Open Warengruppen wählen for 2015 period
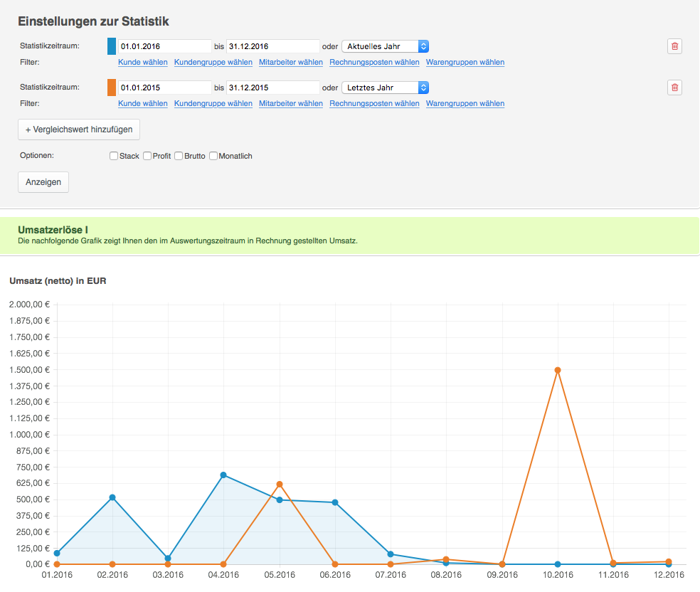Viewport: 700px width, 592px height. [465, 103]
